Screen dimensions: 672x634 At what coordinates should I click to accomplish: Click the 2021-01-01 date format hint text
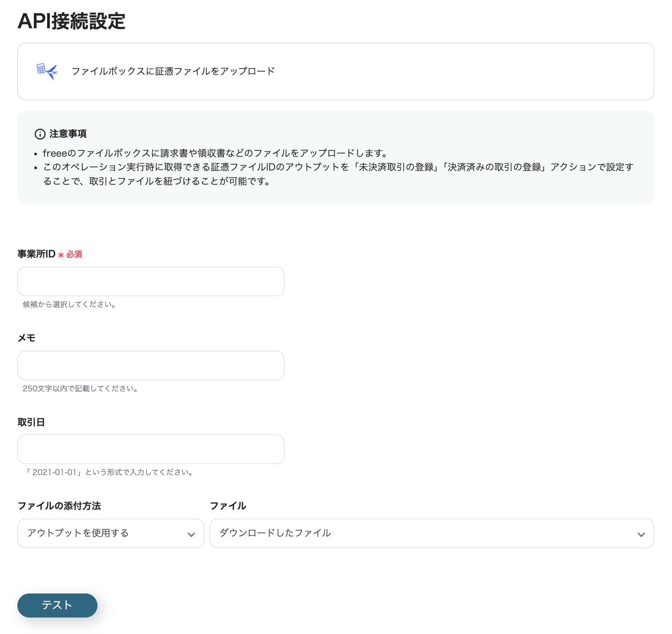109,472
